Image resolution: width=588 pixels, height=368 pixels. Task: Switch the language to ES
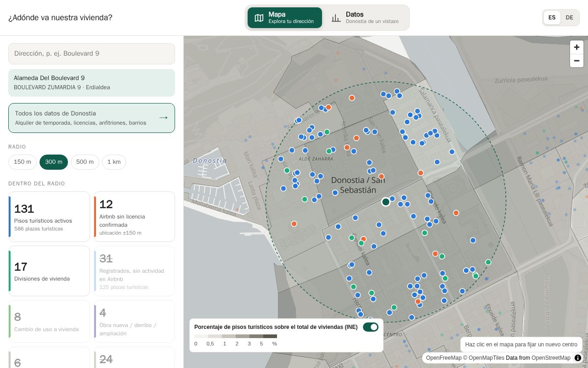[552, 17]
